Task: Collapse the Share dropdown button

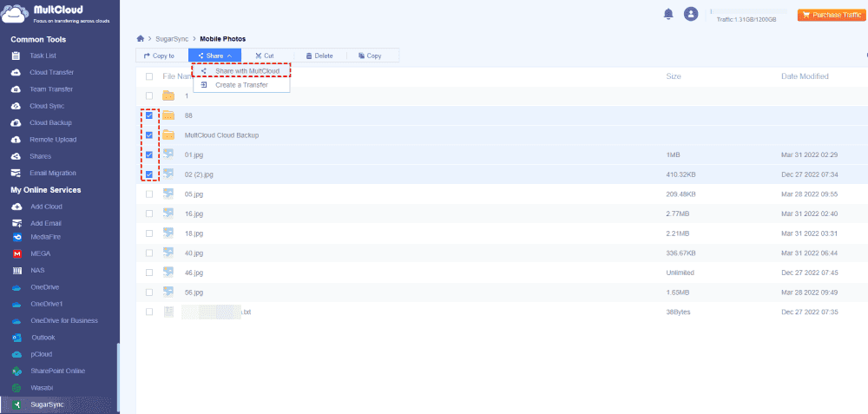Action: [214, 56]
